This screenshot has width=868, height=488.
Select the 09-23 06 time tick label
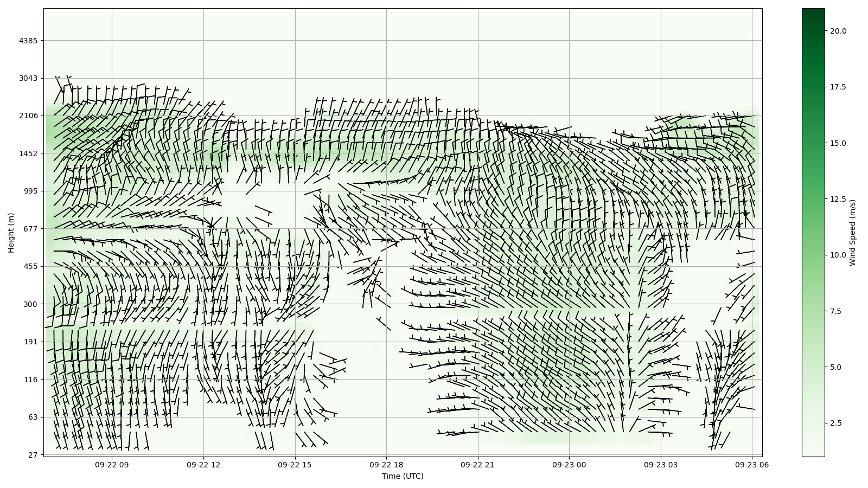(752, 465)
